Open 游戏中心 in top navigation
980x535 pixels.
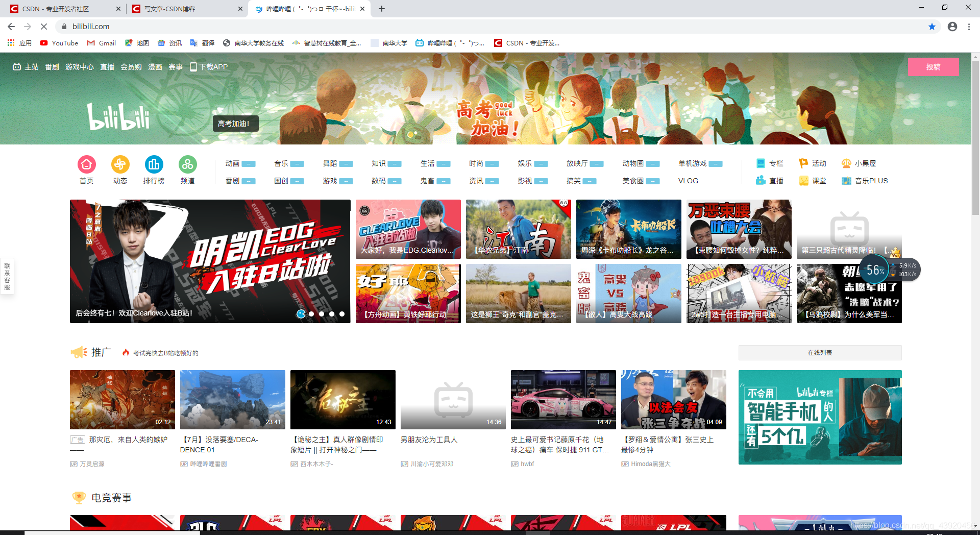pos(80,67)
